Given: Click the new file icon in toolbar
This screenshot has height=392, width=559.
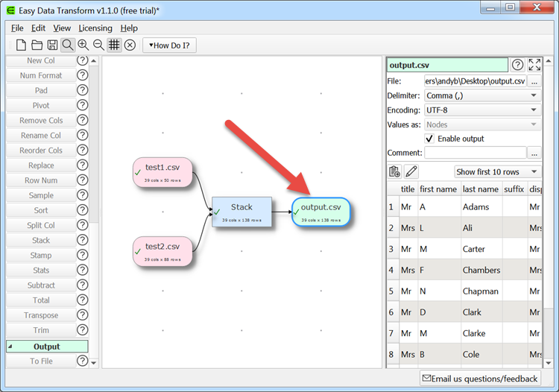Looking at the screenshot, I should pyautogui.click(x=21, y=45).
